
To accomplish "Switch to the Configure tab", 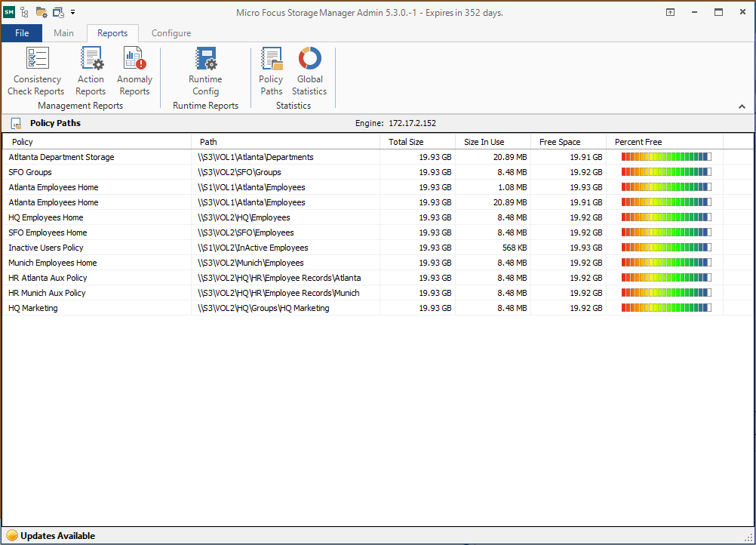I will (171, 33).
